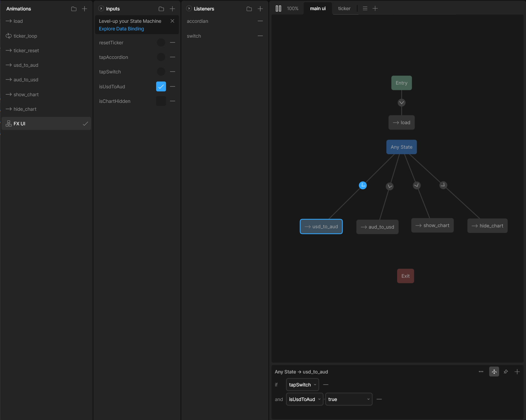Select the main ui tab
526x420 pixels.
[318, 9]
